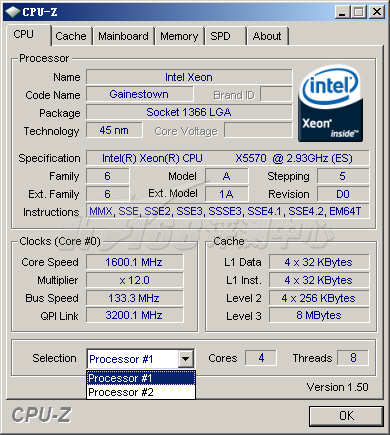Click the Processor #1 combo box field

140,359
